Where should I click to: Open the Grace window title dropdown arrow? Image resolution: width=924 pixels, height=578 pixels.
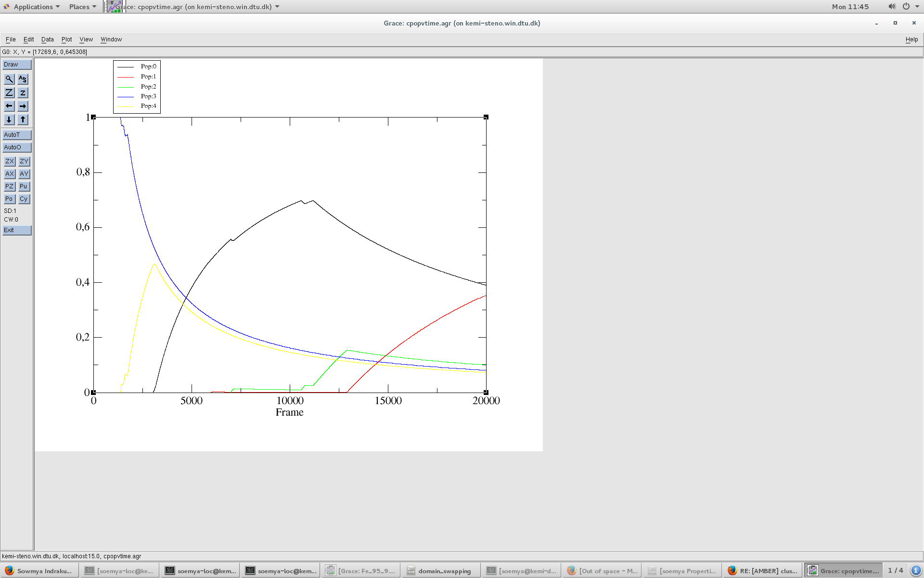coord(277,7)
